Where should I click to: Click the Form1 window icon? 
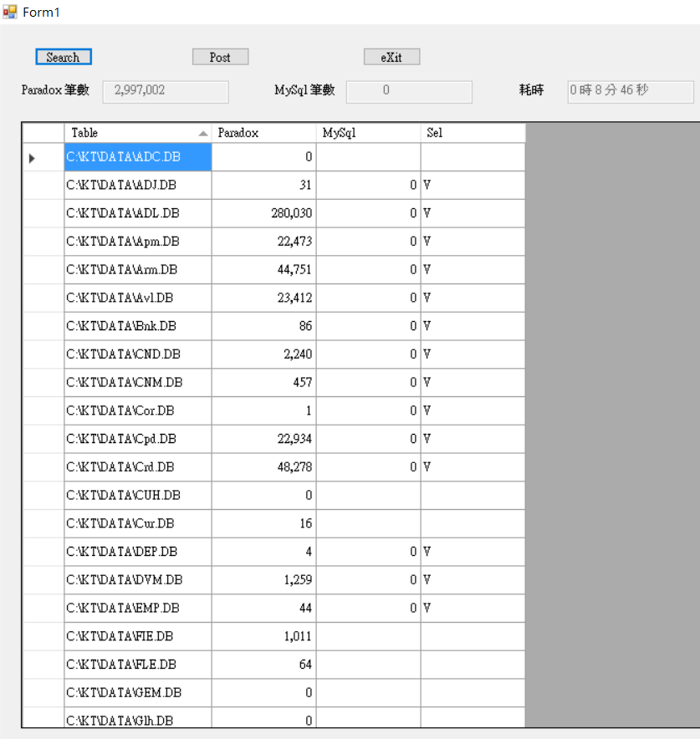[x=10, y=12]
